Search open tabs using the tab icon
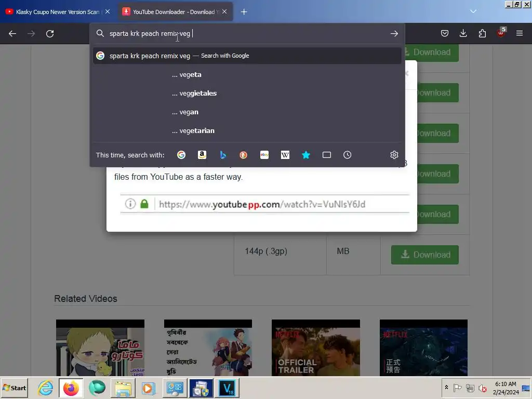 point(327,155)
